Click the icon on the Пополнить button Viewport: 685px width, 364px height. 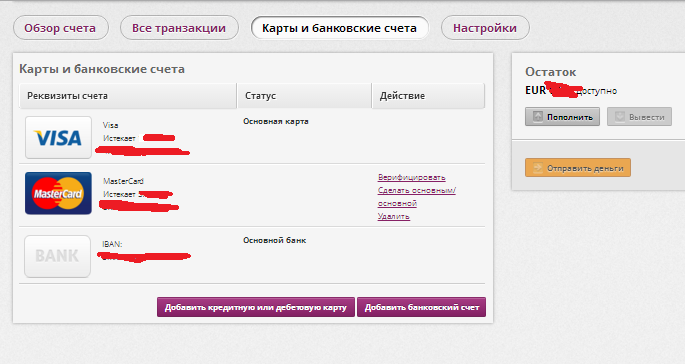tap(538, 117)
